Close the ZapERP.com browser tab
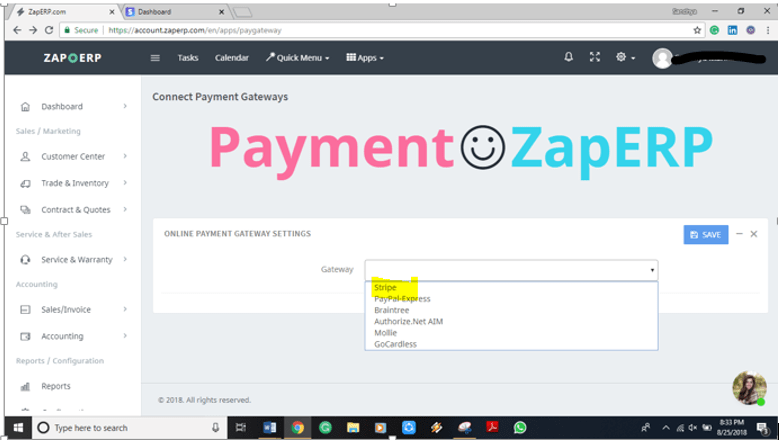This screenshot has width=783, height=442. 111,11
